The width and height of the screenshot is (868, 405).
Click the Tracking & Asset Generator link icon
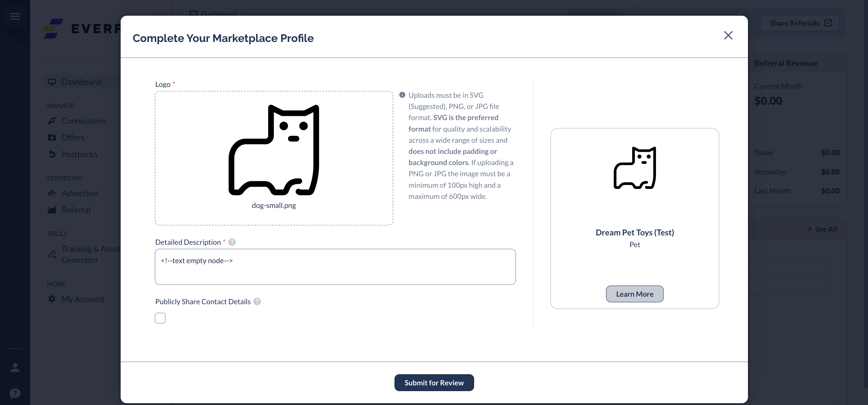tap(52, 254)
